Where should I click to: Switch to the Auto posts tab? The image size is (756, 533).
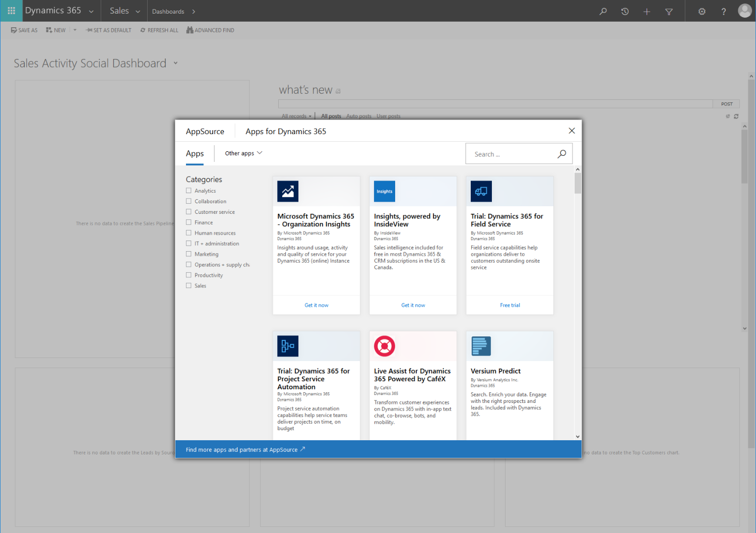[359, 116]
